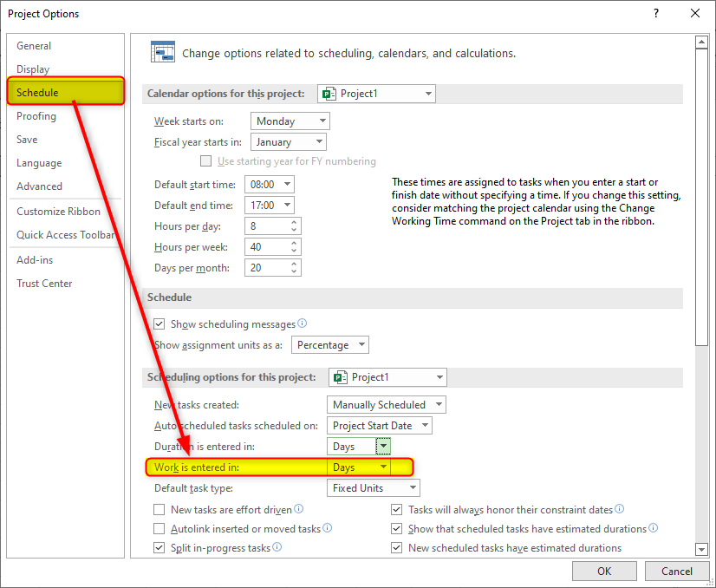This screenshot has width=716, height=588.
Task: Click the Help question mark in title bar
Action: pos(656,13)
